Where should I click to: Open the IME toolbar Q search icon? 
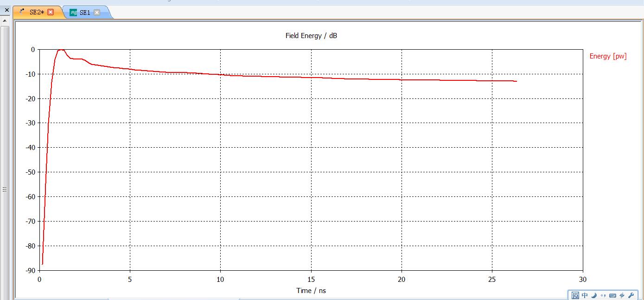coord(575,295)
